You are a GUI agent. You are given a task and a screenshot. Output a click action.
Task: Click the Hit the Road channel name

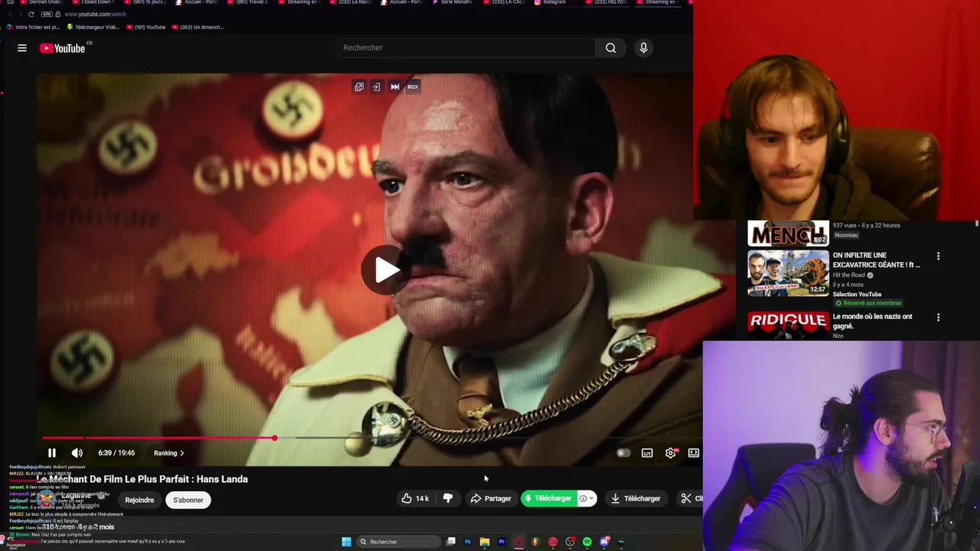pos(848,275)
